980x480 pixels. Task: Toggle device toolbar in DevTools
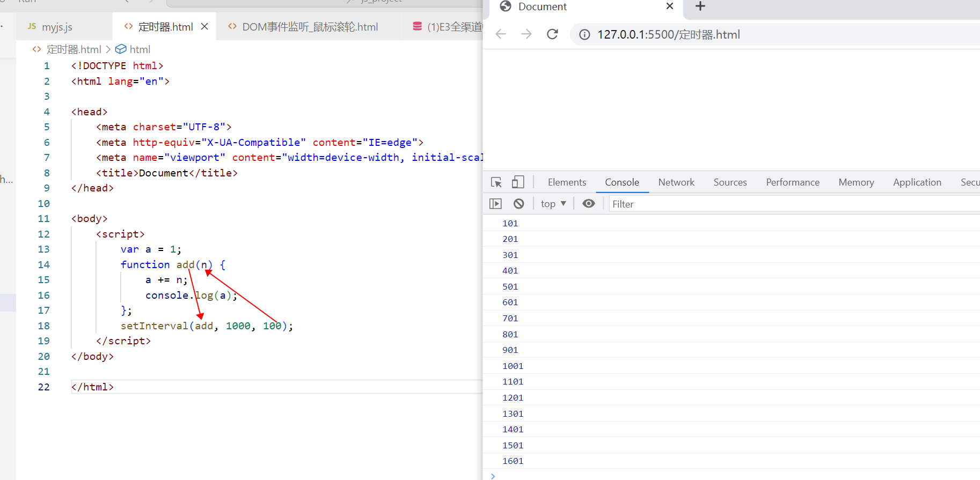(x=518, y=182)
